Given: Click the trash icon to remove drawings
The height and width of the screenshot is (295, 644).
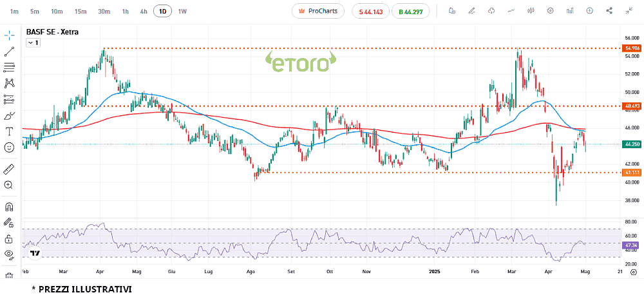Looking at the screenshot, I should pyautogui.click(x=9, y=275).
